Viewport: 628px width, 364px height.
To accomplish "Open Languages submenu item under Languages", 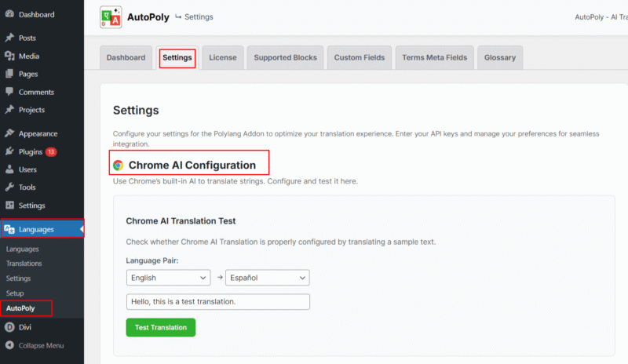I will pos(23,249).
